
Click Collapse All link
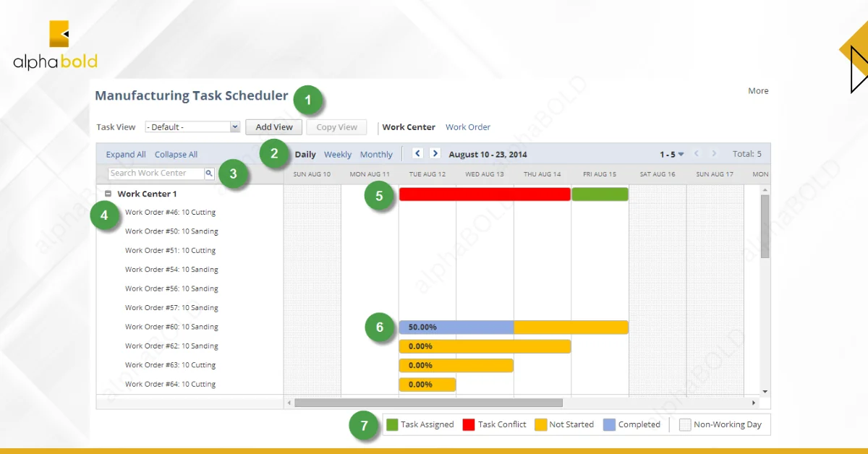pos(176,154)
